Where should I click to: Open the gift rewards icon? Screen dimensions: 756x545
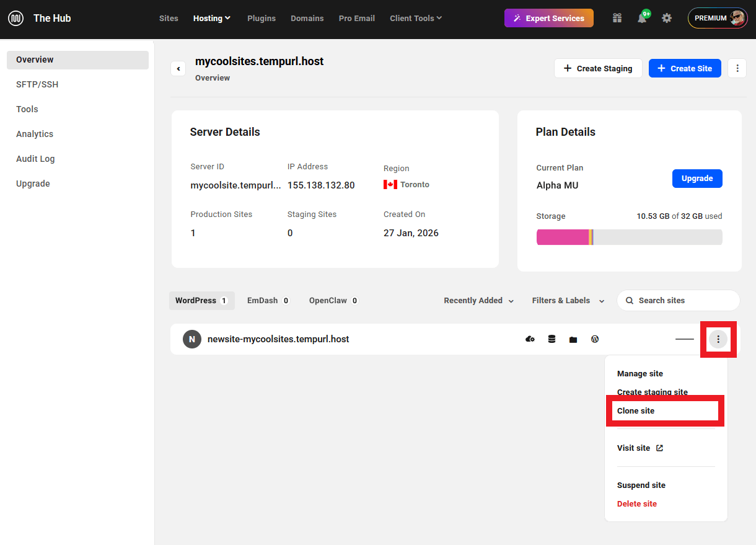pyautogui.click(x=617, y=18)
